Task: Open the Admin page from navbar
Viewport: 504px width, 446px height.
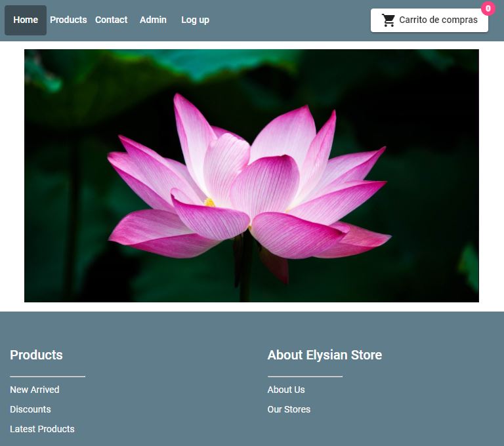Action: [x=153, y=20]
